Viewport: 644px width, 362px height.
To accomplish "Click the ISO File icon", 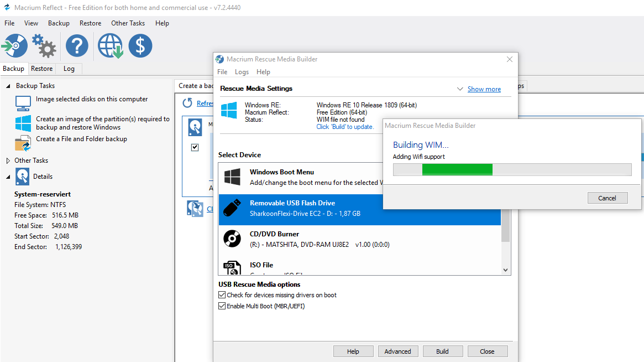I will 232,268.
